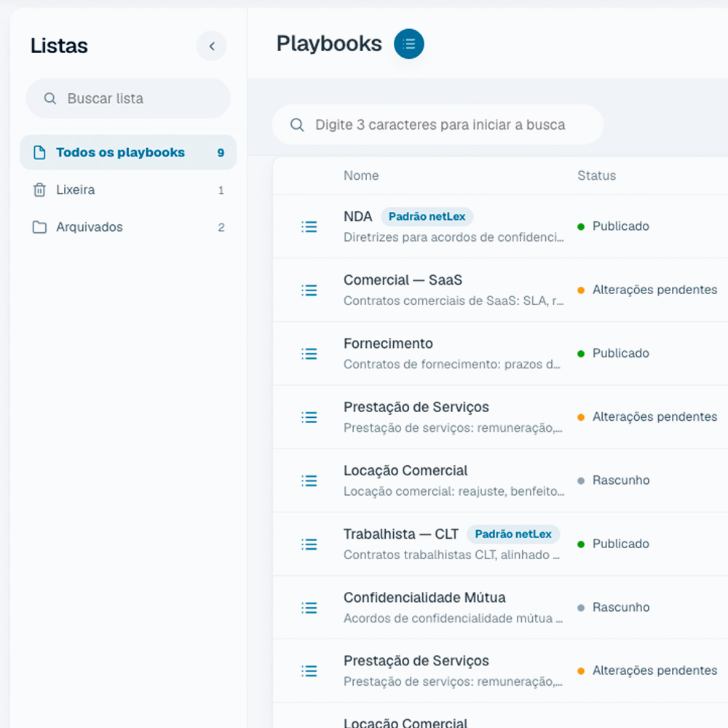This screenshot has width=728, height=728.
Task: Open the Trabalhista — CLT playbook
Action: tap(400, 534)
